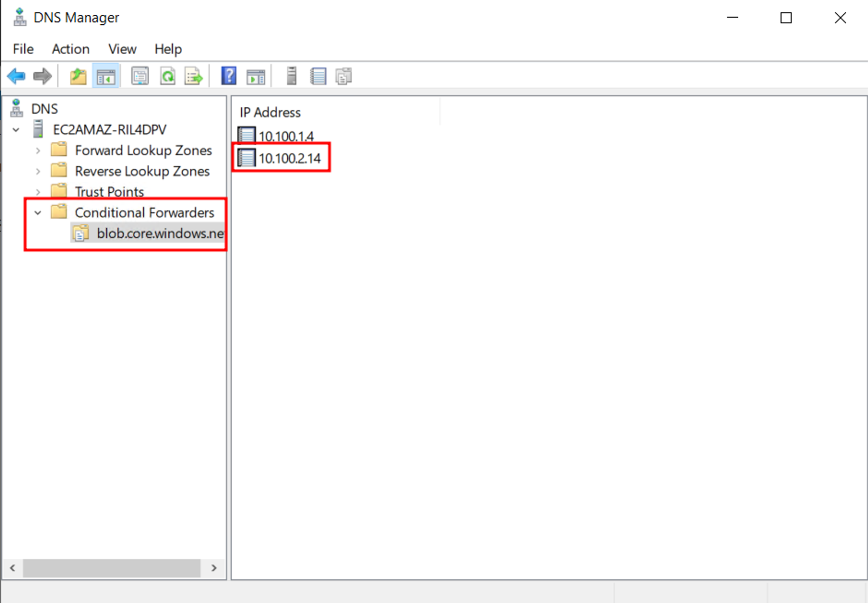Open Help with blue question mark
Viewport: 868px width, 603px height.
pos(229,76)
